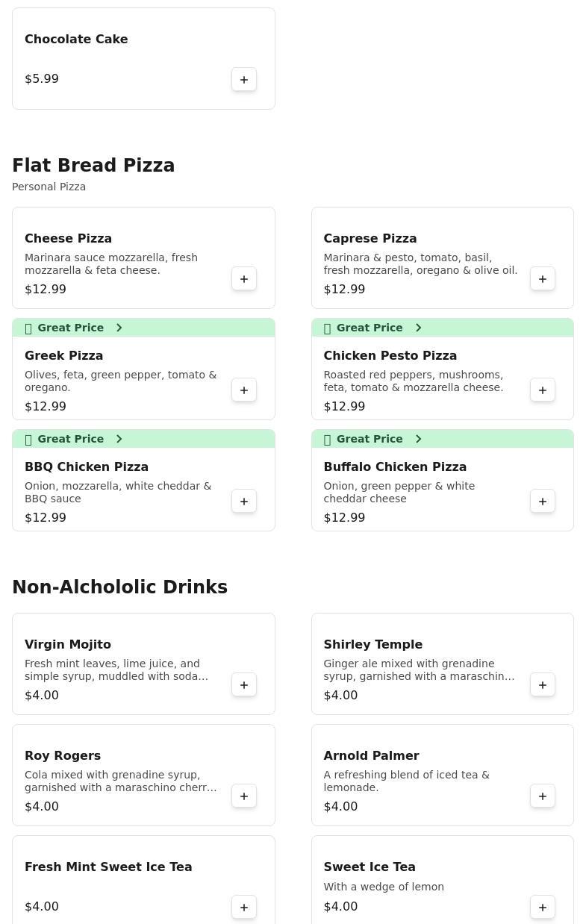Add Chicken Pesto Pizza to order
This screenshot has height=924, width=586.
click(x=543, y=390)
